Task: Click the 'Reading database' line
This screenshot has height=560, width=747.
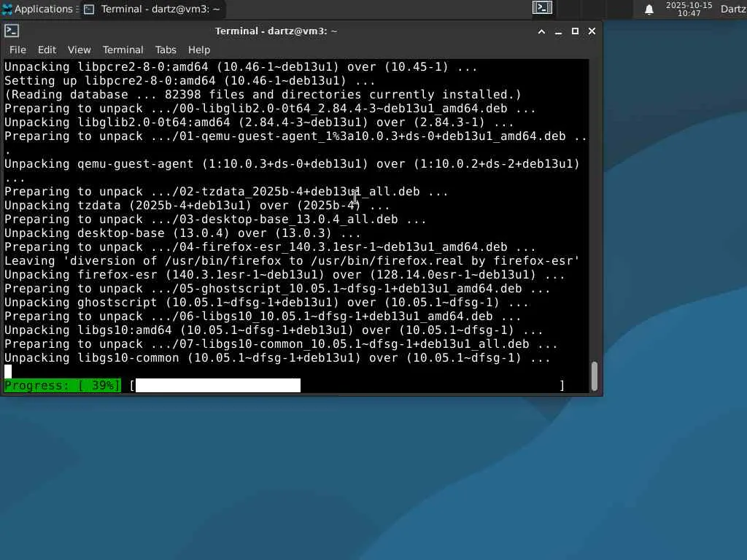Action: pos(263,95)
